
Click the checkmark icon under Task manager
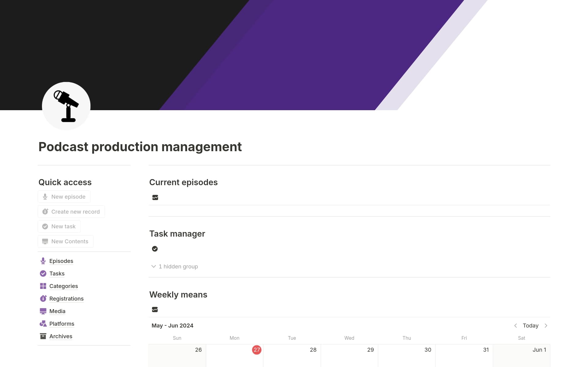pyautogui.click(x=155, y=249)
